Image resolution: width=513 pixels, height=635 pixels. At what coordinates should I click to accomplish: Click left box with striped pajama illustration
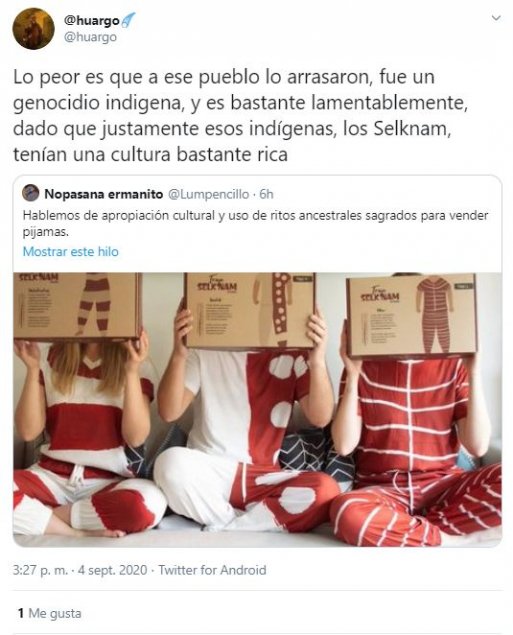77,306
